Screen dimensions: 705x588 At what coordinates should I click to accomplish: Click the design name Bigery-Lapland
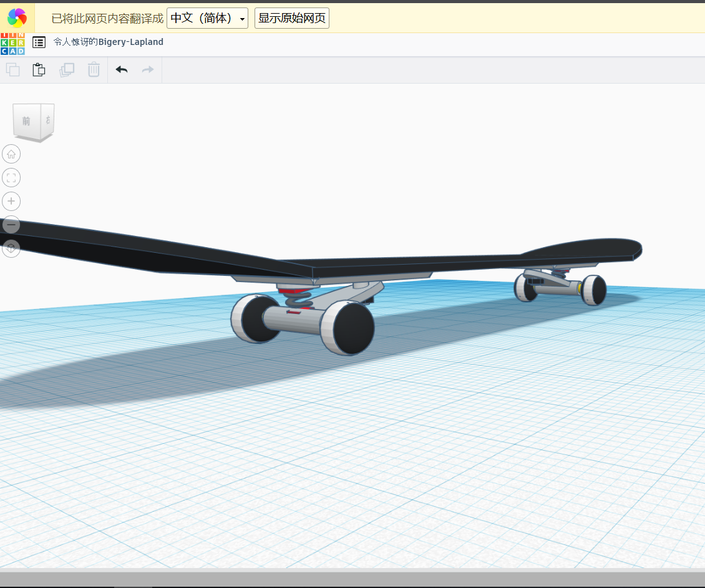coord(107,42)
